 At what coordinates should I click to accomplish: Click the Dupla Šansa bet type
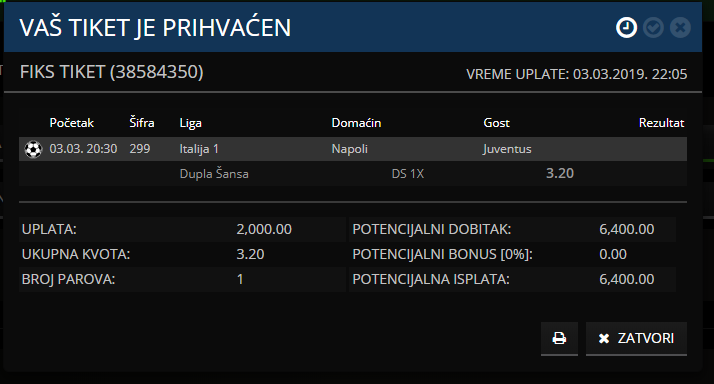214,174
